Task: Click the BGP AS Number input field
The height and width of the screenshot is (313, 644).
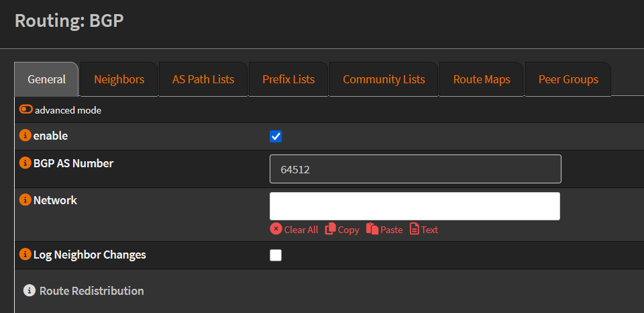Action: pyautogui.click(x=415, y=169)
